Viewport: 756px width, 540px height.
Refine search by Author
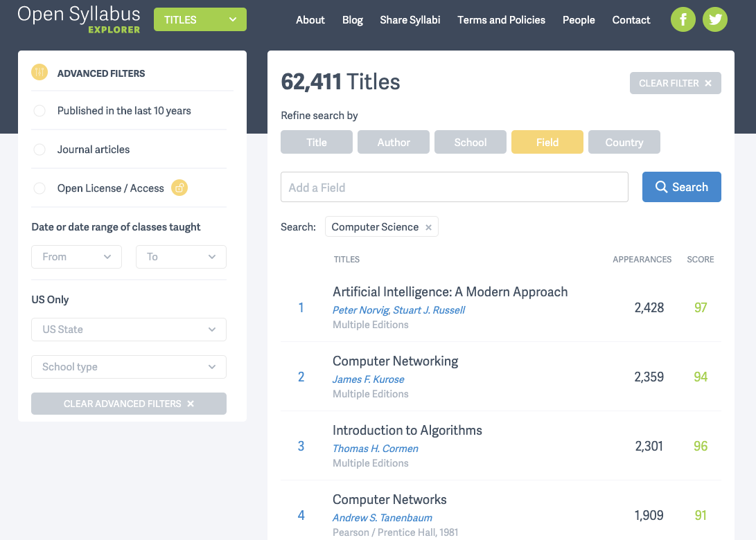point(394,142)
